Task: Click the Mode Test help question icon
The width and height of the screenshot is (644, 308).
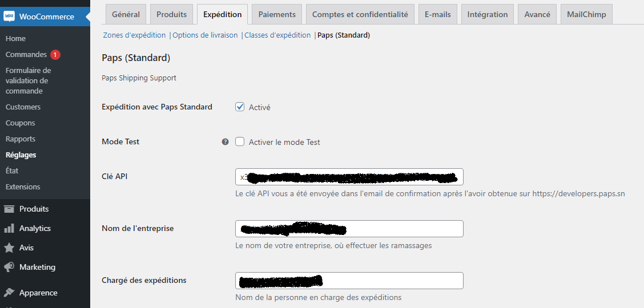Action: (x=225, y=141)
